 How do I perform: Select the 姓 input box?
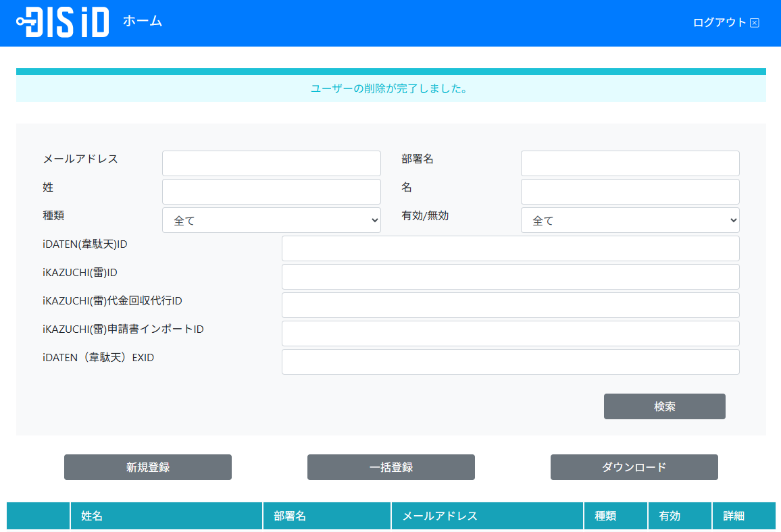(x=272, y=192)
